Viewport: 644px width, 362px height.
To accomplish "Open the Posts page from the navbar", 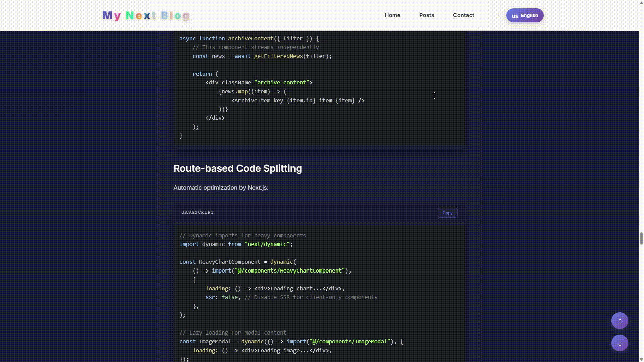I will point(426,15).
